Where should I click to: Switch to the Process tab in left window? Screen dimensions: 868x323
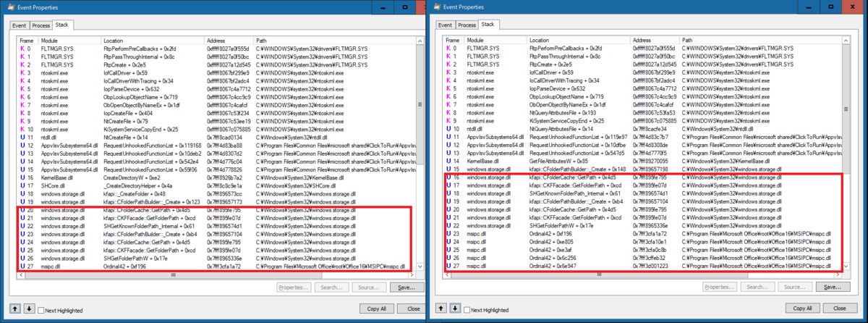(41, 25)
